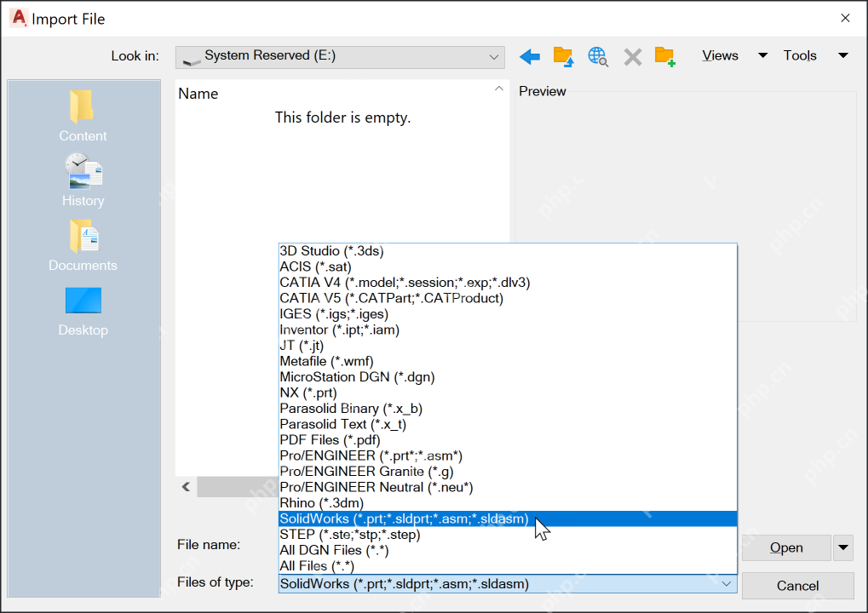Open the Tools dropdown arrow
The image size is (868, 613).
[843, 55]
